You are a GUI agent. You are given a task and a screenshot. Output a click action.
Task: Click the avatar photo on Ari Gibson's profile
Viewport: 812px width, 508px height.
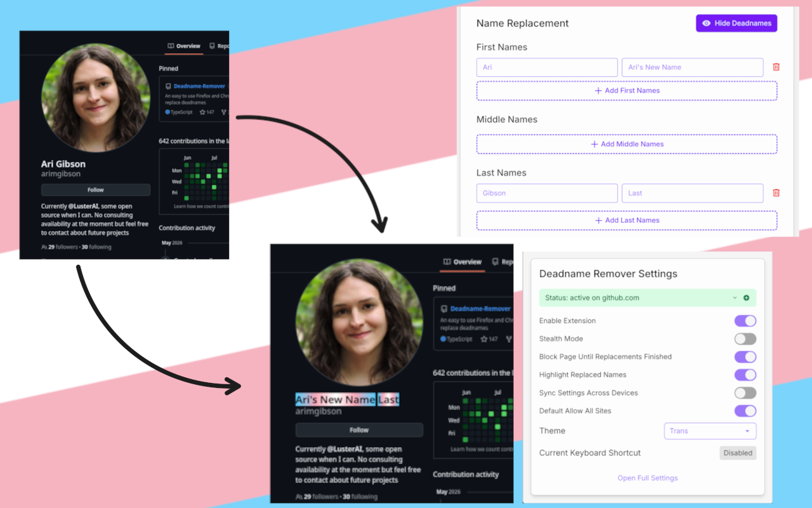click(x=96, y=97)
